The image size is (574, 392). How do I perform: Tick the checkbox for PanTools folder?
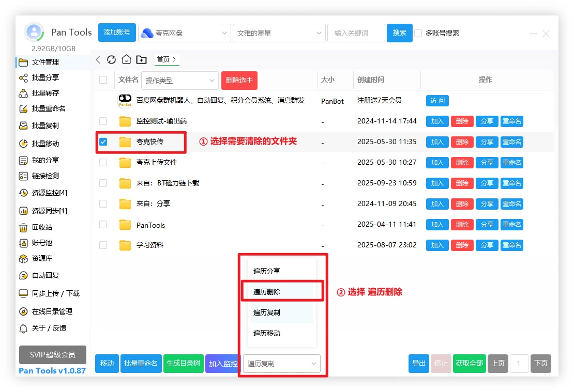pos(103,225)
